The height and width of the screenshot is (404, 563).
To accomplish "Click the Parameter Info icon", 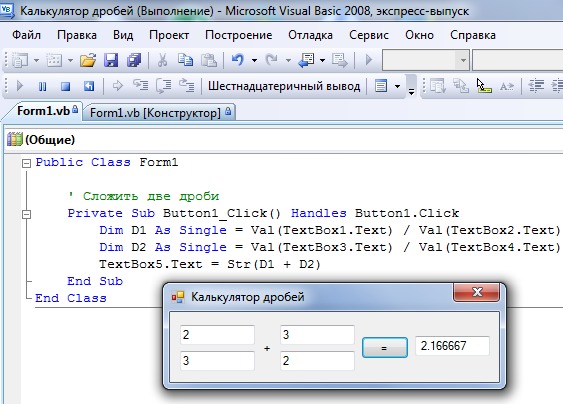I will point(460,86).
